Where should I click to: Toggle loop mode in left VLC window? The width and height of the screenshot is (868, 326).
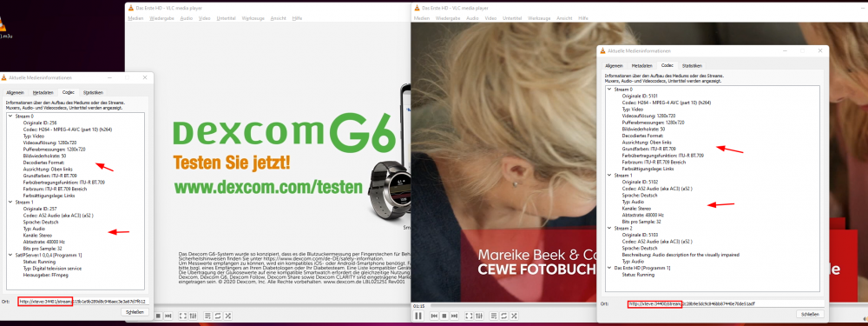coord(218,316)
